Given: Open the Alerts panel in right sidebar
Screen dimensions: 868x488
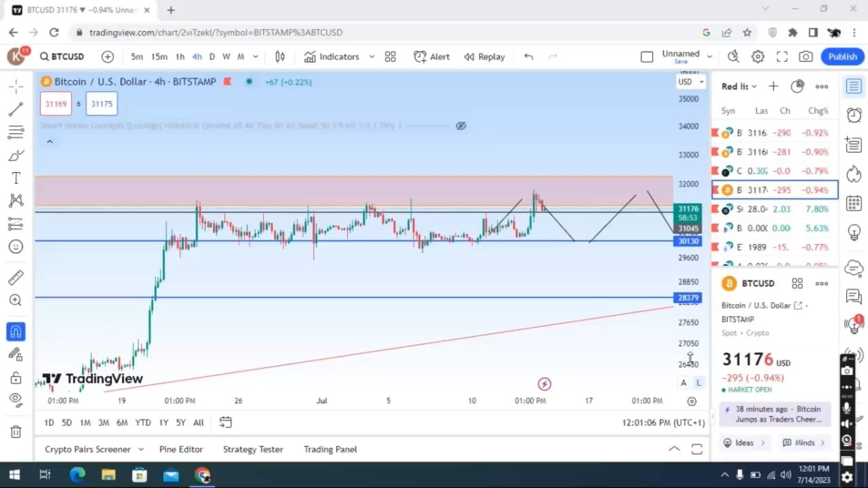Looking at the screenshot, I should click(854, 115).
